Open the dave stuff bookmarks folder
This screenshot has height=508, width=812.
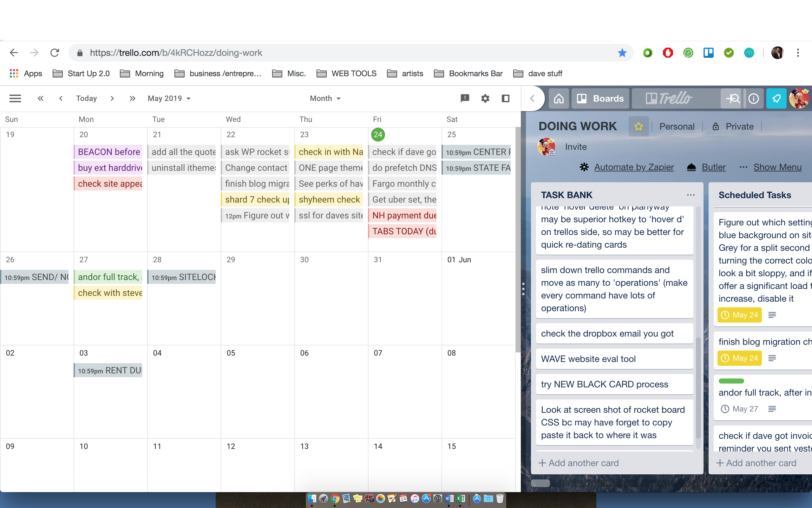point(538,74)
